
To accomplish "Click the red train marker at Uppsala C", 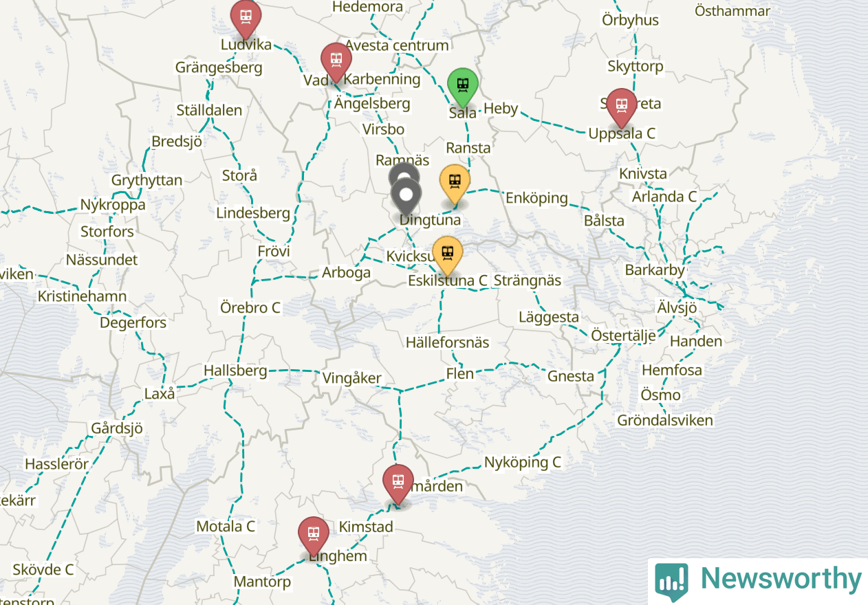I will click(x=622, y=107).
